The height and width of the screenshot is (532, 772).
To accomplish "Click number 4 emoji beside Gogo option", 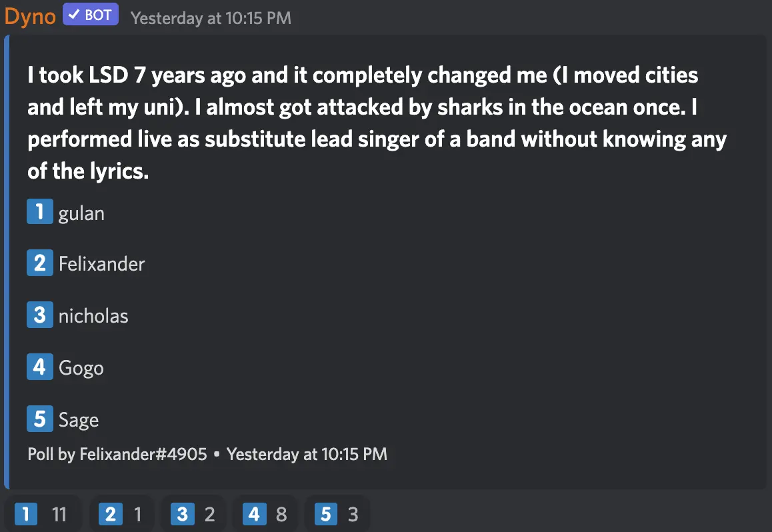I will coord(39,367).
